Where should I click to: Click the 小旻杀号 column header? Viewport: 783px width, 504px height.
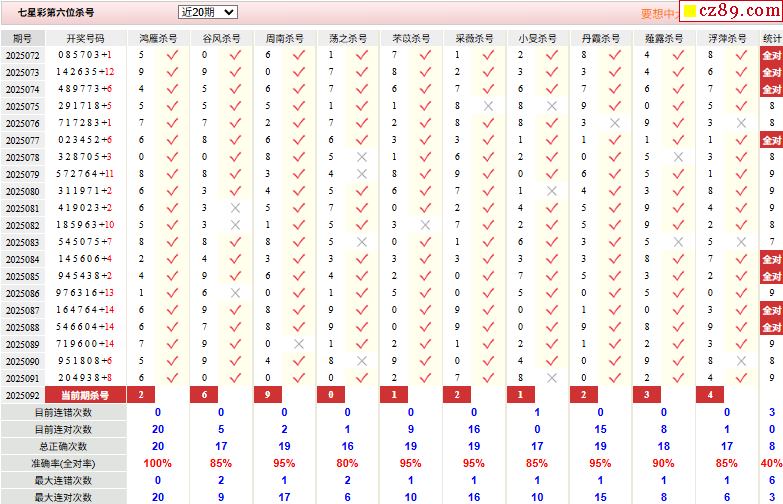tap(537, 38)
